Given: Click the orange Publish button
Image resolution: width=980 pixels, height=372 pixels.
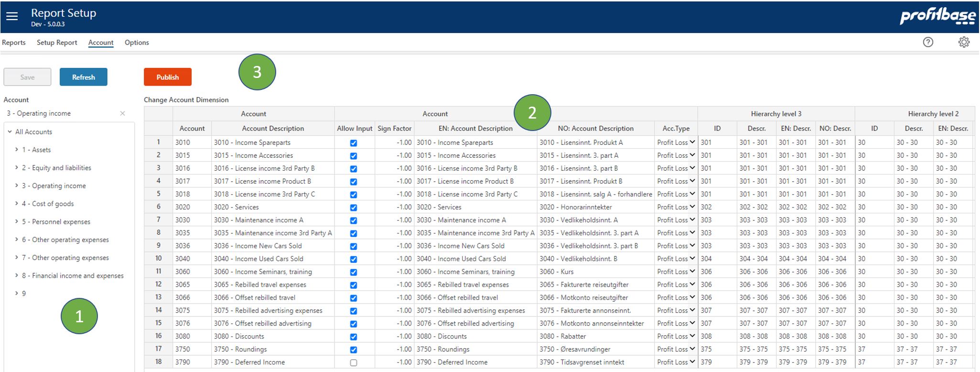Looking at the screenshot, I should coord(168,77).
